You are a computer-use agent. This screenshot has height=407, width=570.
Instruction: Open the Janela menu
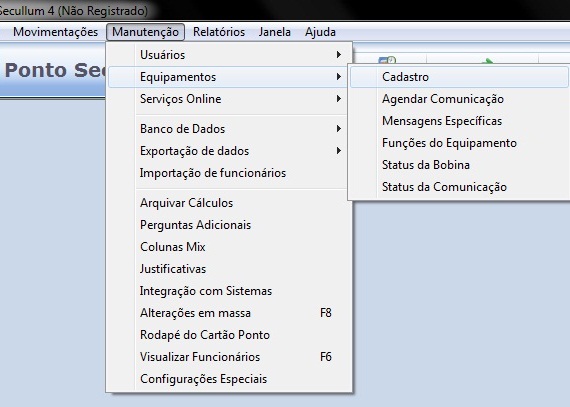click(x=274, y=32)
